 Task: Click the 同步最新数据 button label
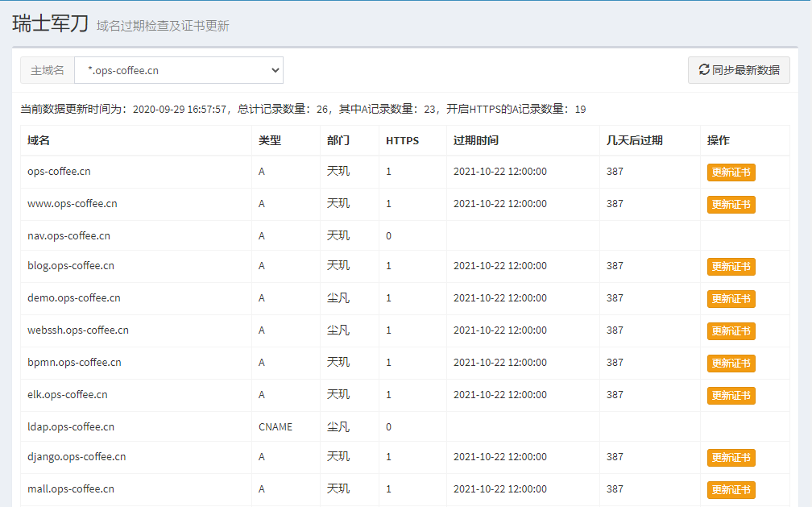coord(746,70)
